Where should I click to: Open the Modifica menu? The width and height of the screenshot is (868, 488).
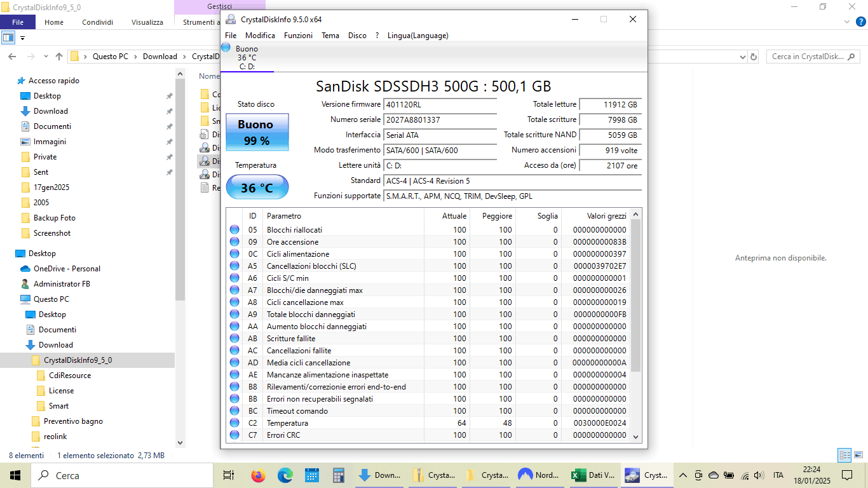click(260, 36)
